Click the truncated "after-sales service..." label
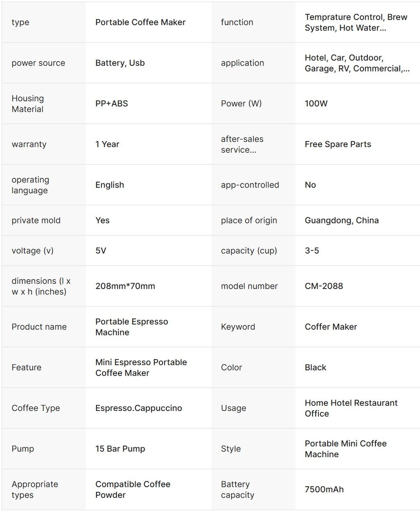This screenshot has width=420, height=513. 242,144
